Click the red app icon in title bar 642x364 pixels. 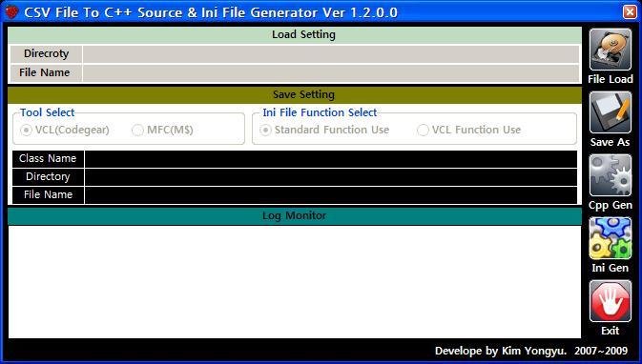click(11, 12)
